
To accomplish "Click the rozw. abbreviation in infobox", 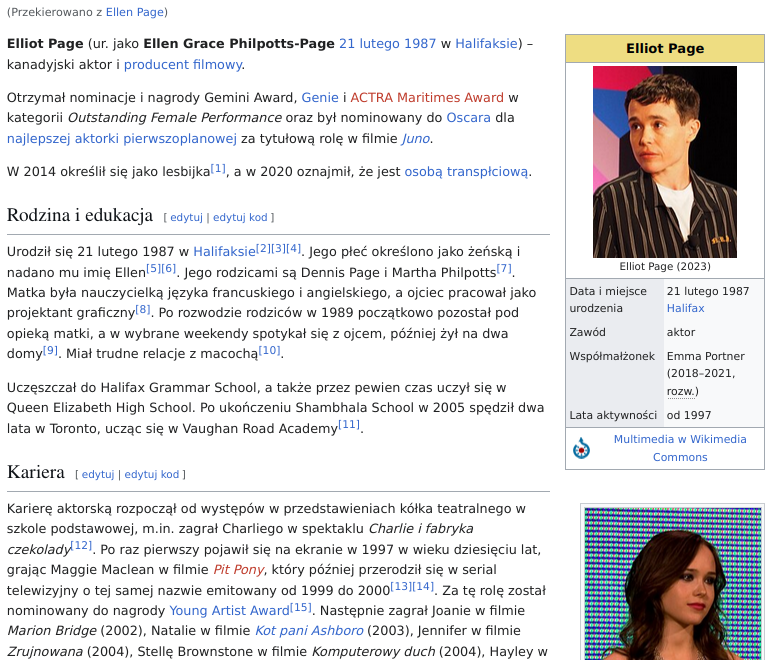I will point(681,391).
